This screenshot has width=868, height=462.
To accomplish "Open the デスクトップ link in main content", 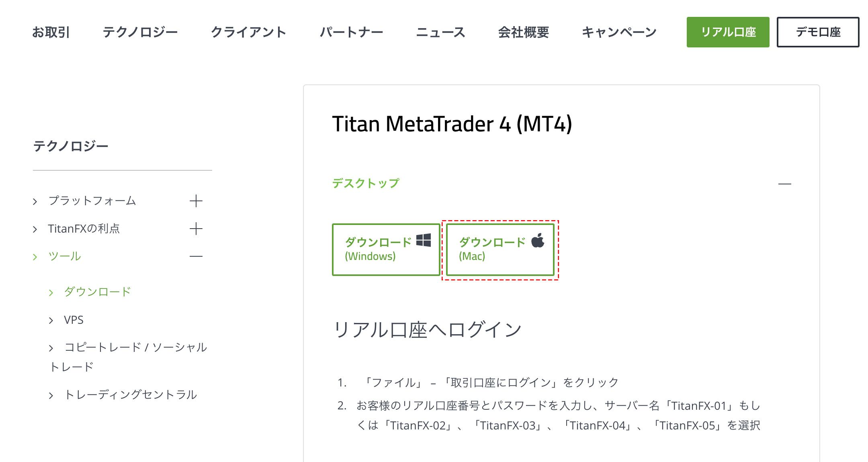I will click(365, 183).
